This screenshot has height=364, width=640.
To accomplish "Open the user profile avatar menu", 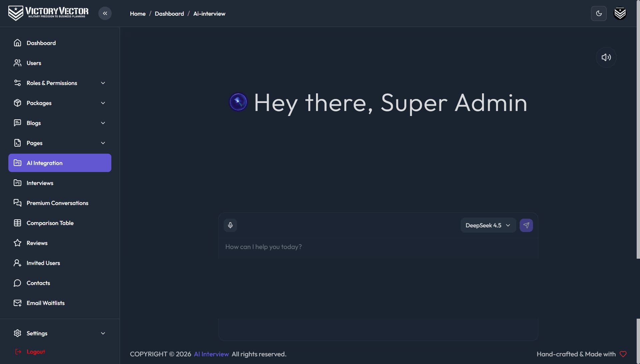I will 620,13.
